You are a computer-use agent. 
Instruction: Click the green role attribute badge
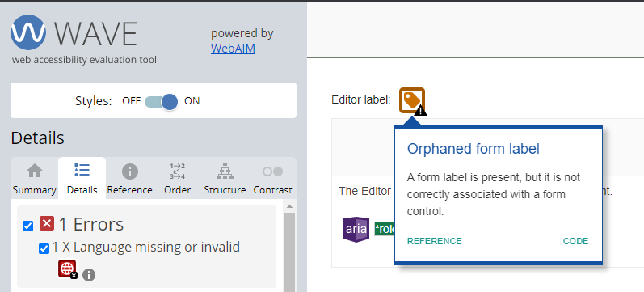coord(385,229)
